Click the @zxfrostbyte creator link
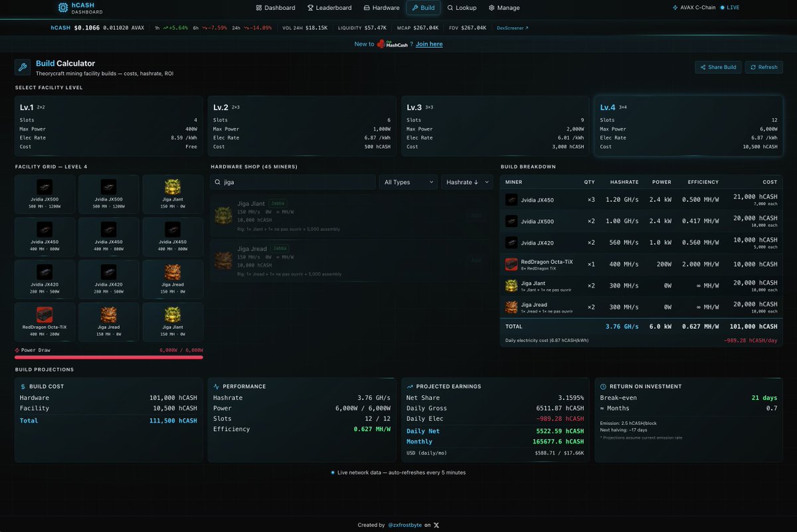The image size is (797, 532). tap(405, 525)
